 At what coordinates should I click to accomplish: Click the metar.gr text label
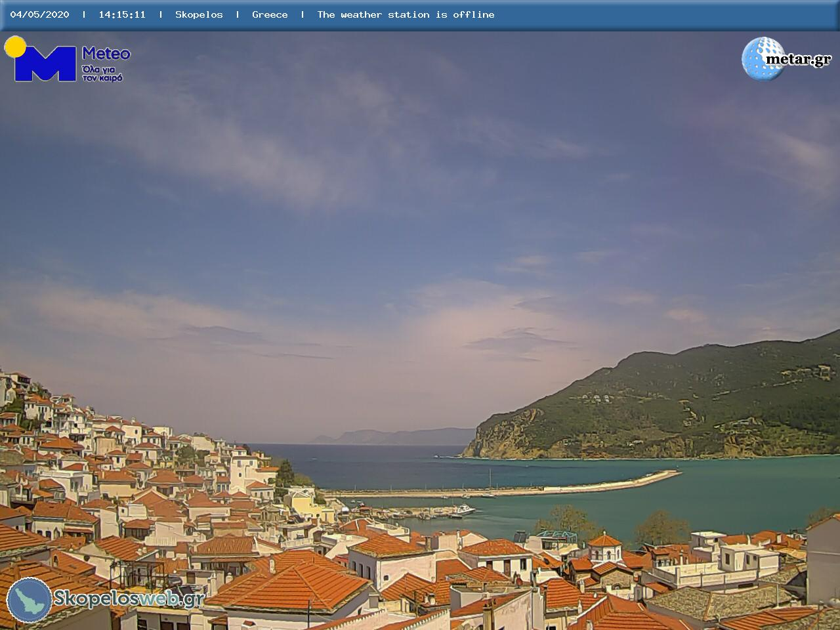click(798, 59)
